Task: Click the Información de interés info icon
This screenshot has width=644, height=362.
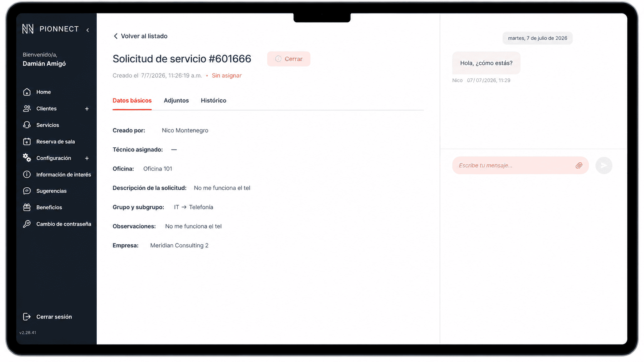Action: click(x=27, y=174)
